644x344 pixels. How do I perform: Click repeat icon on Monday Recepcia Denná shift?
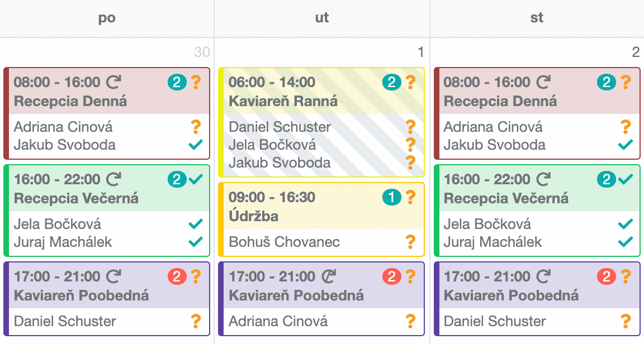tap(113, 82)
